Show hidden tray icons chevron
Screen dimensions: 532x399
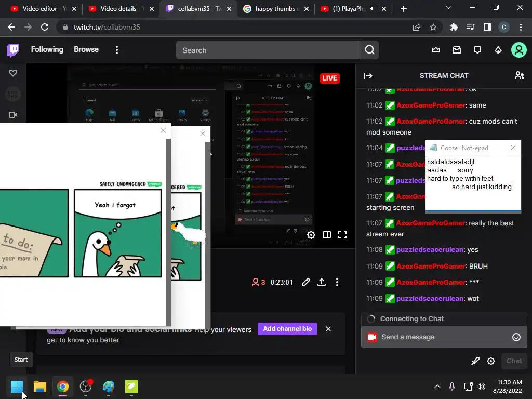[x=437, y=387]
